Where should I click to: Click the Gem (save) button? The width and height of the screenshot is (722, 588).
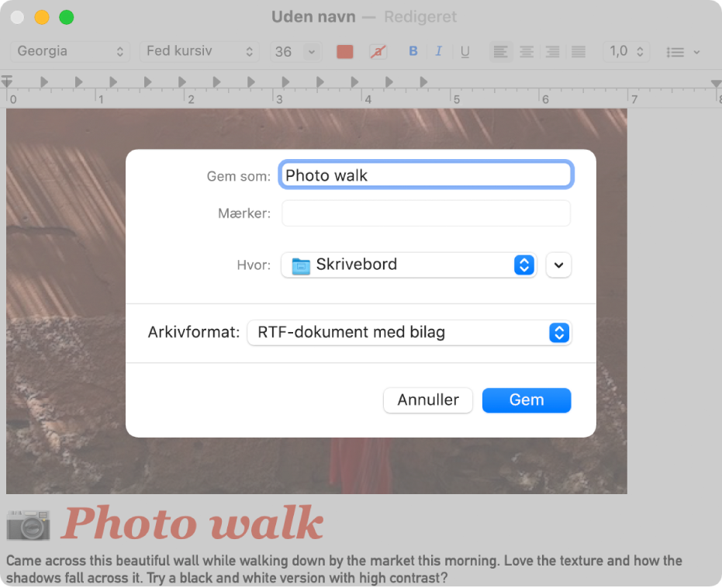click(527, 400)
